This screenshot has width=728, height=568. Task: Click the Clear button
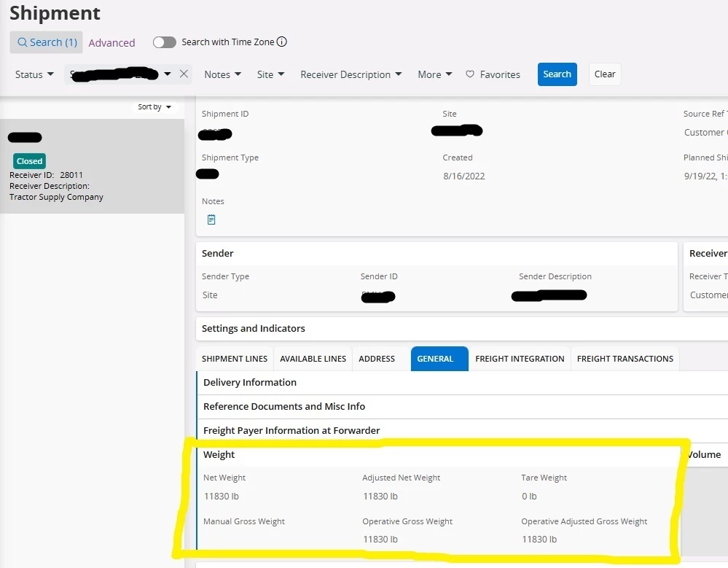605,74
